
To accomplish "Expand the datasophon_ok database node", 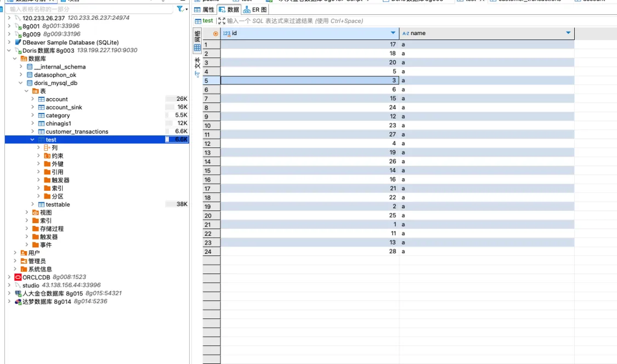I will point(21,75).
